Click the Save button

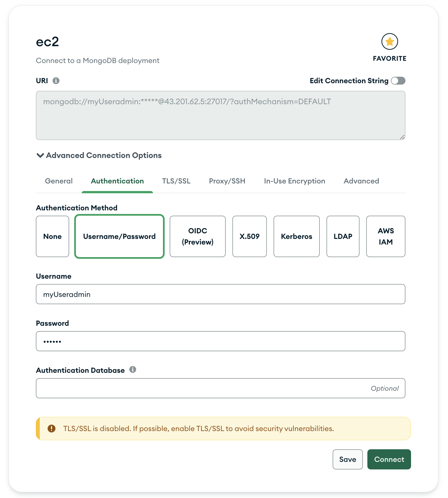[348, 459]
